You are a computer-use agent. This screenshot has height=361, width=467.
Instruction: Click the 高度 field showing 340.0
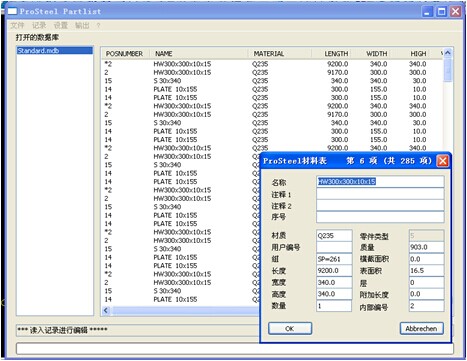coord(334,294)
